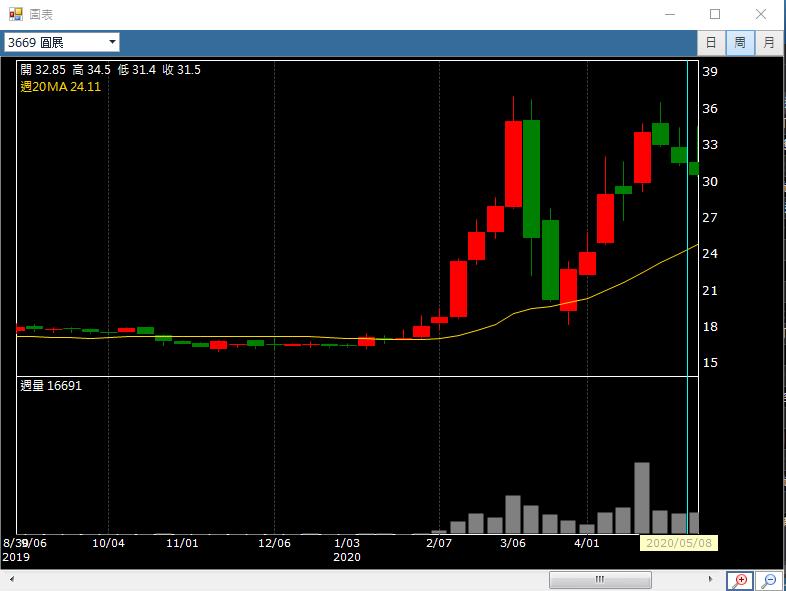
Task: Switch to monthly (月) chart view
Action: [769, 42]
